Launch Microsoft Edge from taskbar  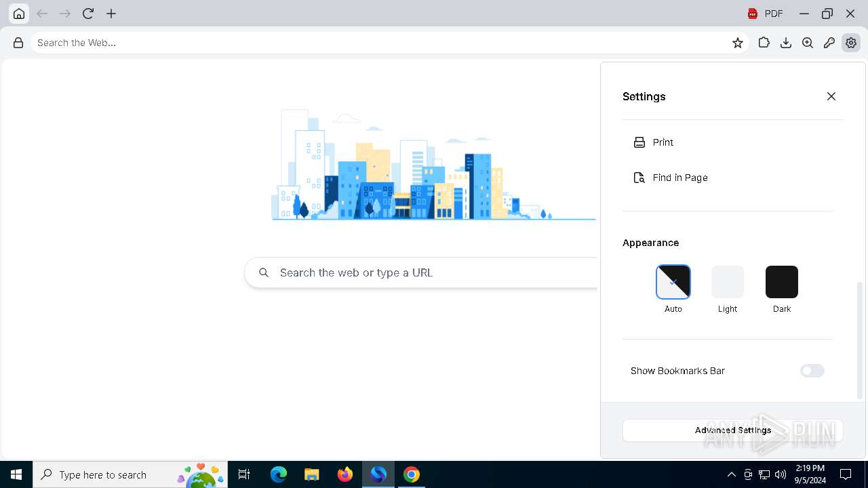279,474
